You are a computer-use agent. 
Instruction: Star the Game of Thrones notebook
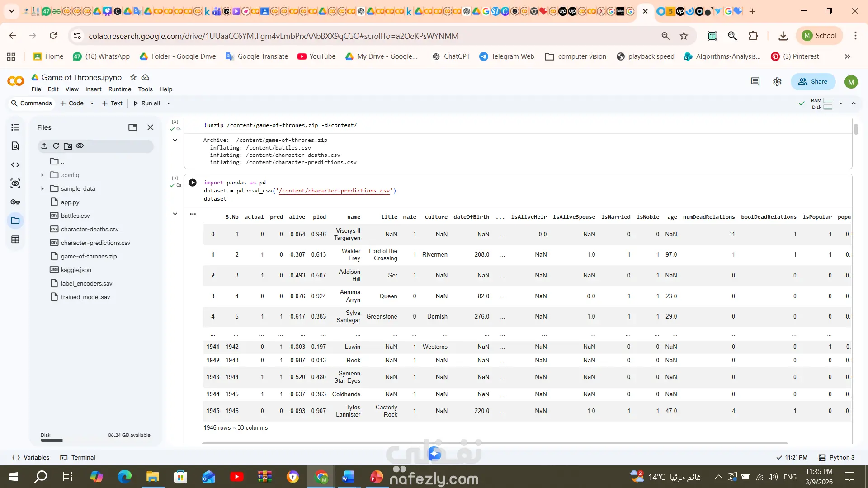[133, 77]
